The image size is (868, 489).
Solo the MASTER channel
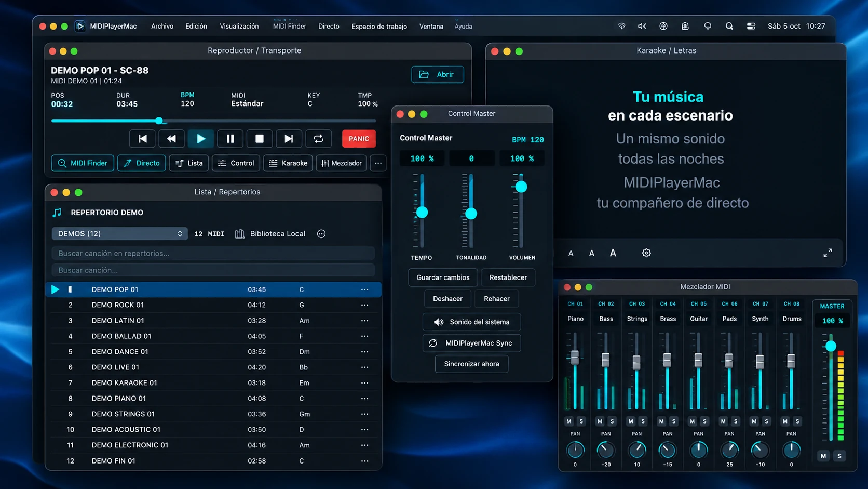(839, 456)
